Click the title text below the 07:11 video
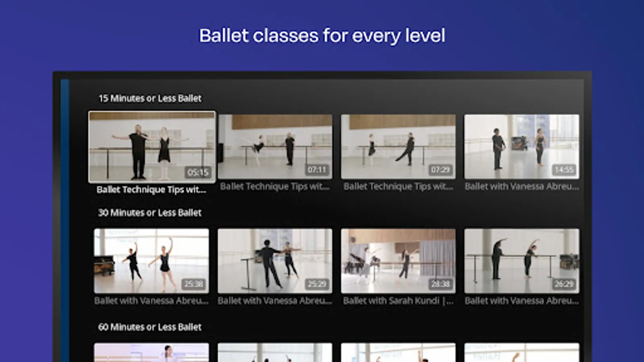 pyautogui.click(x=275, y=186)
